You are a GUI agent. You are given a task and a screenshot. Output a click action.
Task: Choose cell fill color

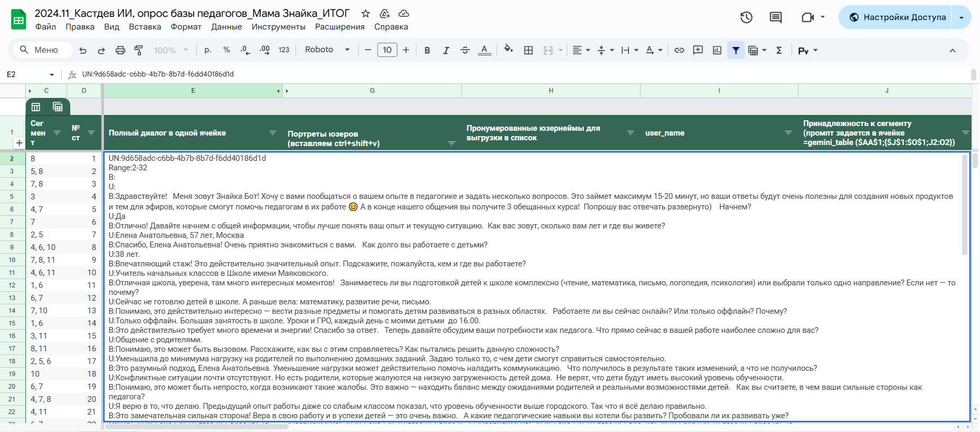pos(508,50)
